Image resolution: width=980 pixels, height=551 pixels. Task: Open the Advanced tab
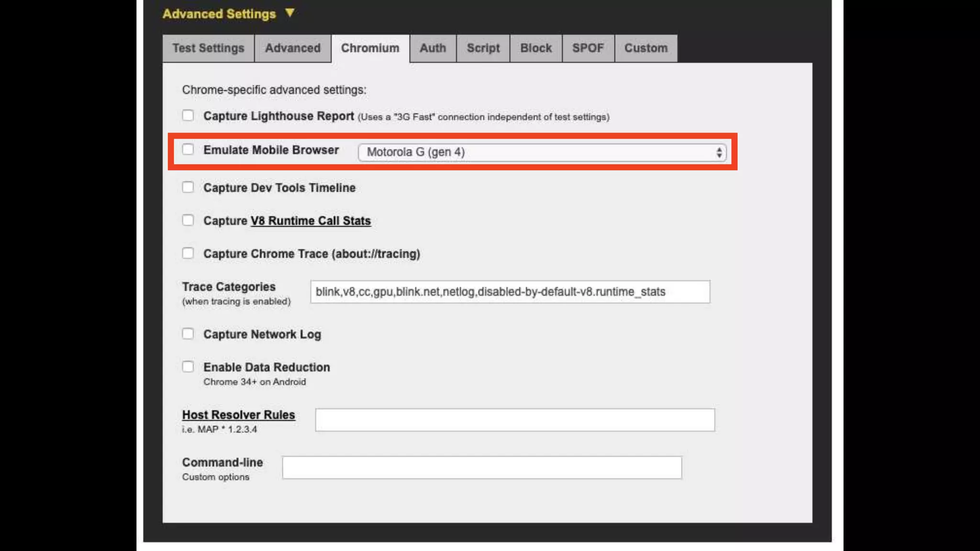[x=292, y=48]
